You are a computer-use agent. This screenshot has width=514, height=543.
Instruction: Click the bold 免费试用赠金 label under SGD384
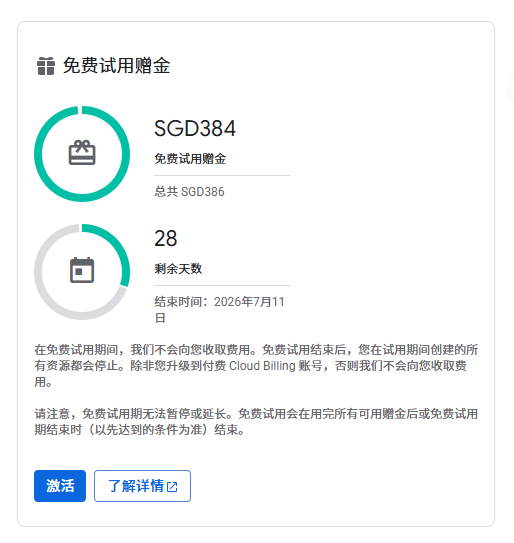pyautogui.click(x=190, y=159)
